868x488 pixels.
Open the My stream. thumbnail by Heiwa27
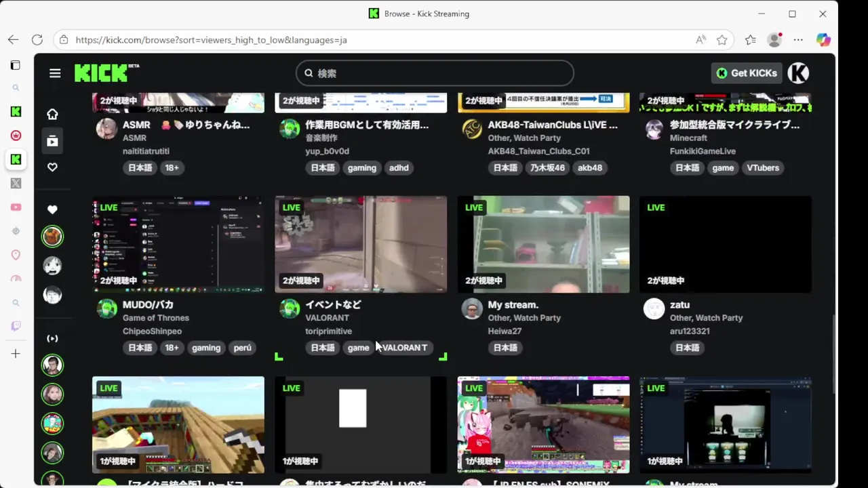543,245
